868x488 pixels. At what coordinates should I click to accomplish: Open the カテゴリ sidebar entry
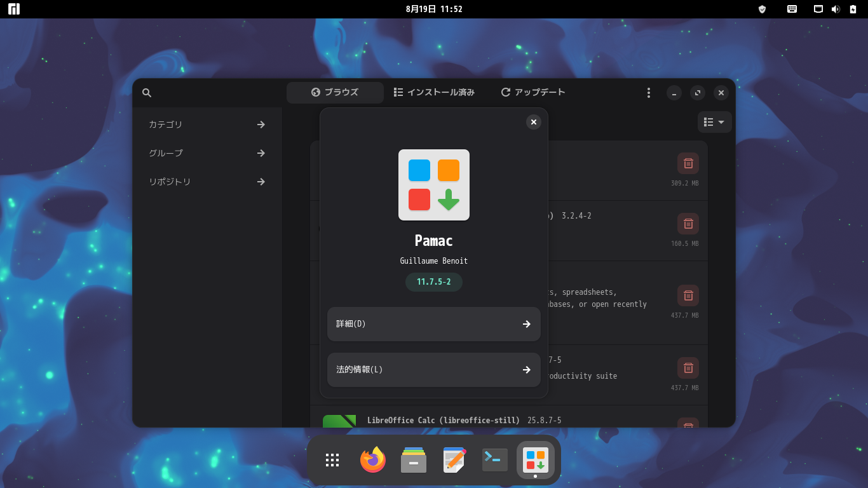pyautogui.click(x=207, y=125)
